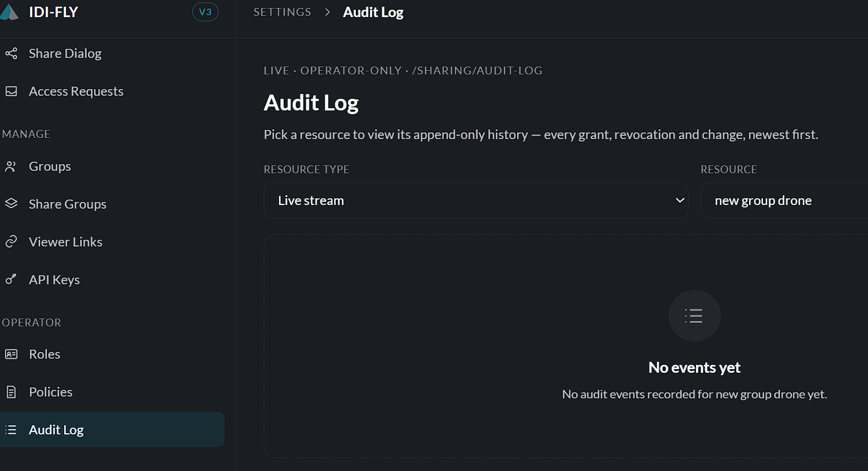Open the Resource Type Live stream dropdown
This screenshot has width=868, height=471.
point(476,200)
